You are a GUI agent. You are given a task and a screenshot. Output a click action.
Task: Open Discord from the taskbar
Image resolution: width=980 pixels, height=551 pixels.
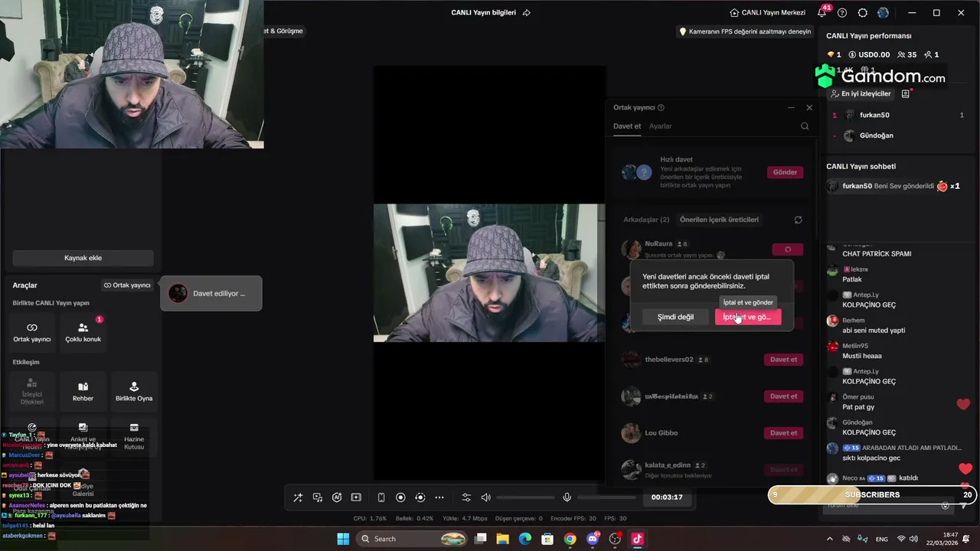click(593, 539)
